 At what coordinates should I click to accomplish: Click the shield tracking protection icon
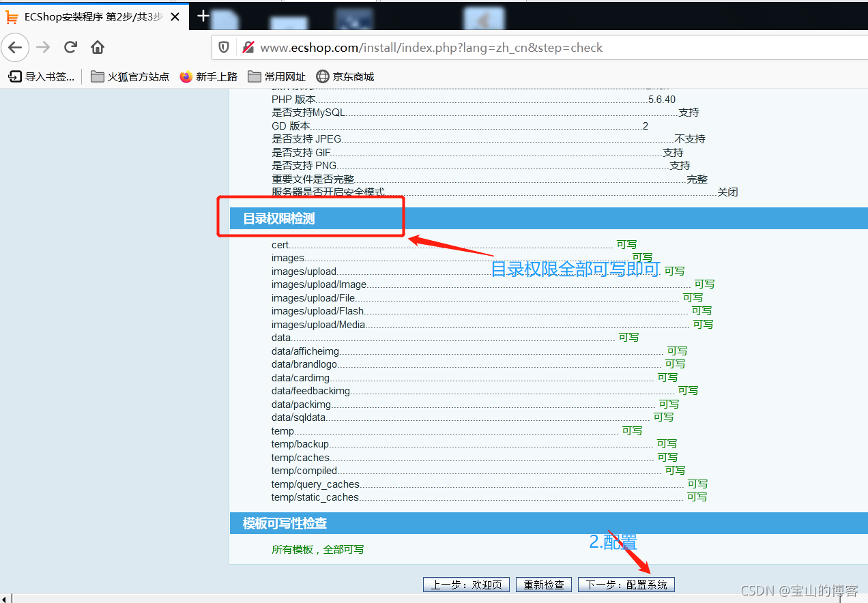tap(224, 48)
